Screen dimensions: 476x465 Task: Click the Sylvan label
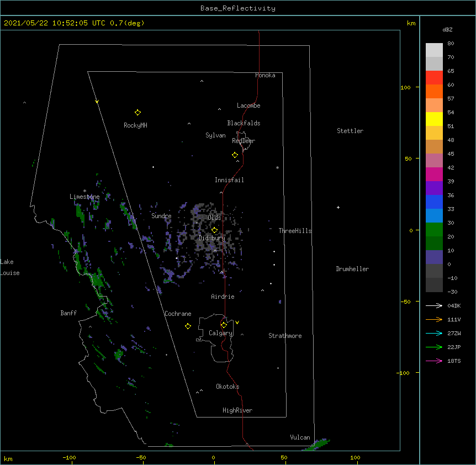pos(215,135)
